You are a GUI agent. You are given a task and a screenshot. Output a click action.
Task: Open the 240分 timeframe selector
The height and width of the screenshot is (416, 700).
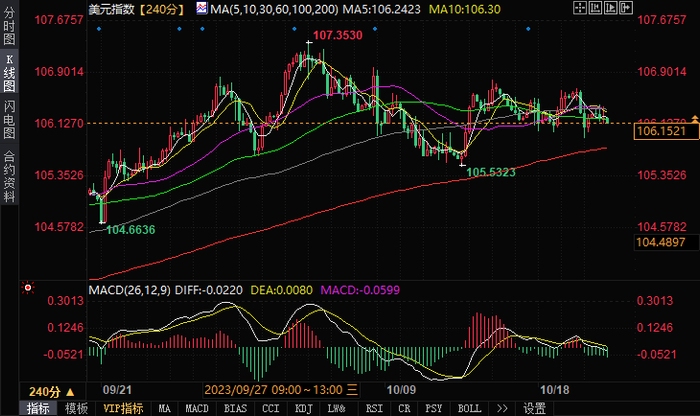click(x=52, y=392)
